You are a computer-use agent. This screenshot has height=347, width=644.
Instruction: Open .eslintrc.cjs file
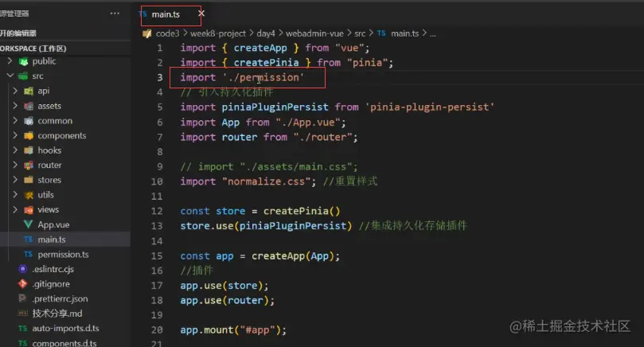coord(53,269)
